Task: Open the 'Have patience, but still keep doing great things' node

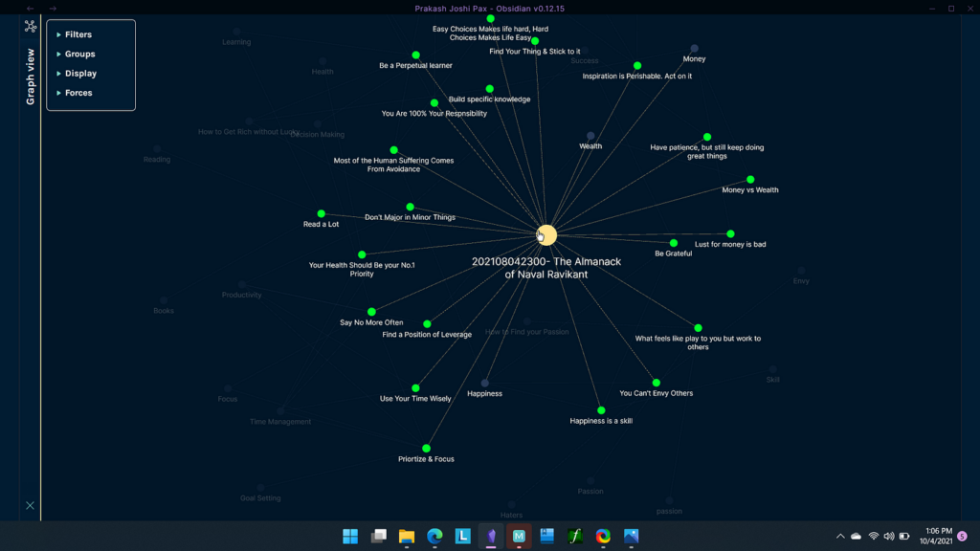Action: point(707,137)
